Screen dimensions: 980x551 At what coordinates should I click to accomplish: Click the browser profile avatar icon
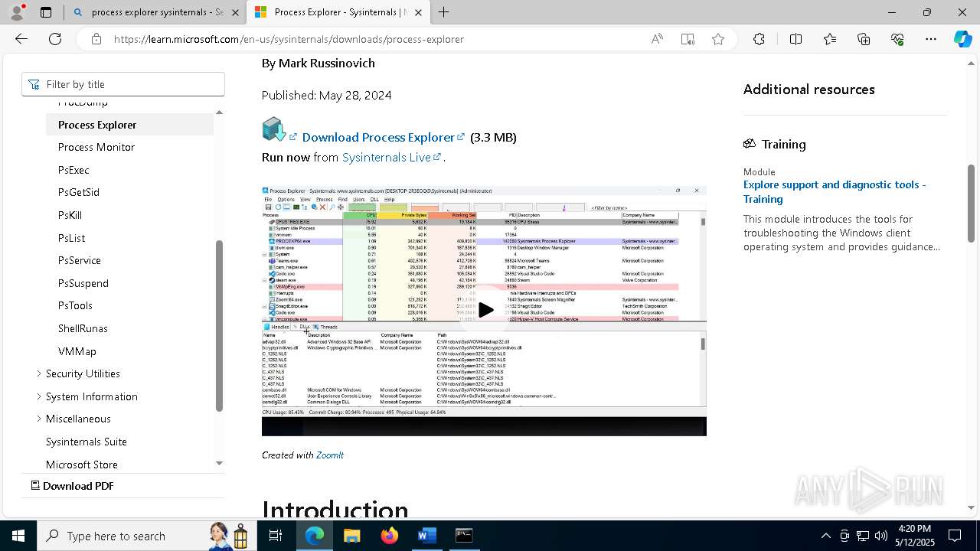[x=17, y=12]
